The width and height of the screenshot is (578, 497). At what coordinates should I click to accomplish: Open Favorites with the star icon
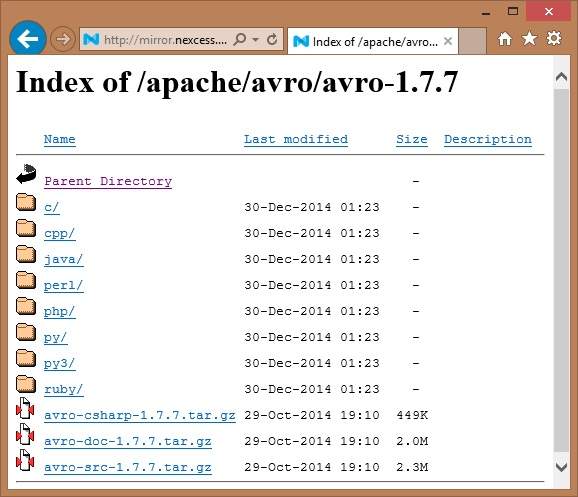pos(529,38)
